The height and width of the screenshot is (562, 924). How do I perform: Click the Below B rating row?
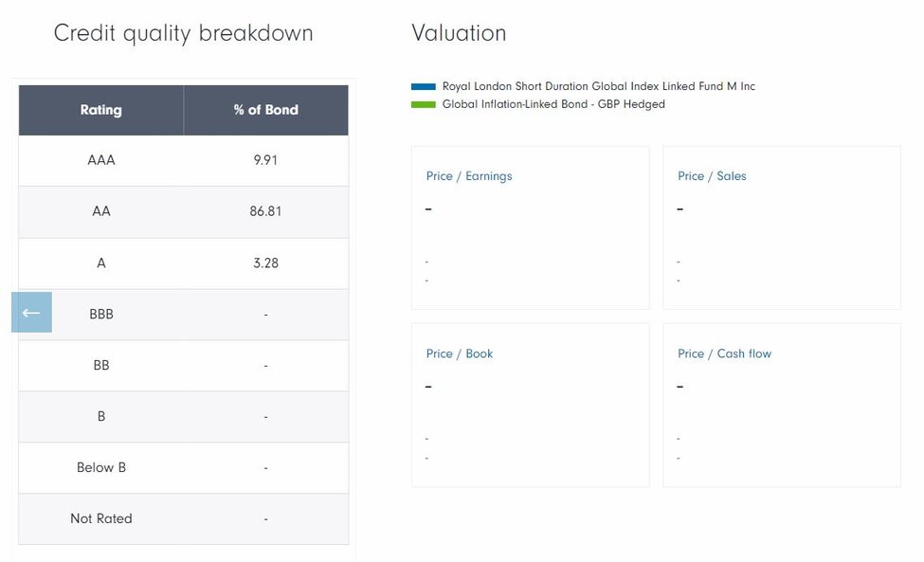[101, 467]
